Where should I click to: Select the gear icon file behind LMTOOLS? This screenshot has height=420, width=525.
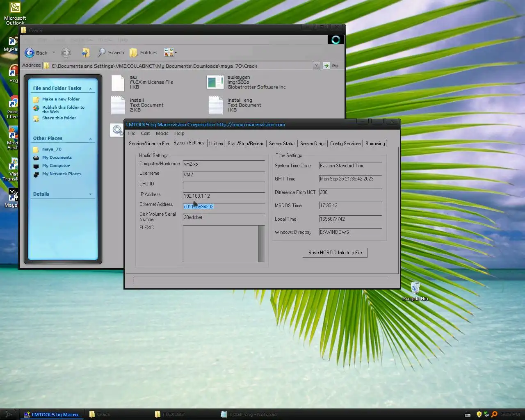click(117, 130)
